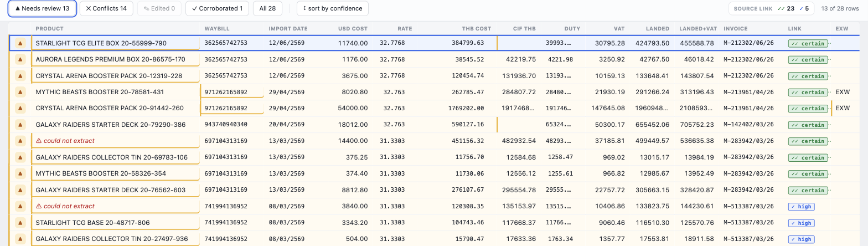868x246 pixels.
Task: Select waybill cell 943740940340
Action: 232,125
